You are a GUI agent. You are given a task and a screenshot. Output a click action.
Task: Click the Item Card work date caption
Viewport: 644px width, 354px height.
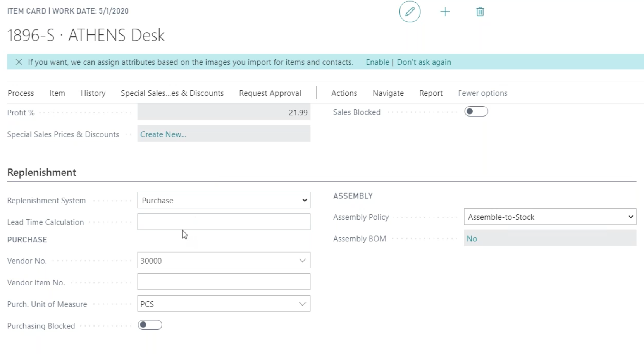click(x=68, y=11)
